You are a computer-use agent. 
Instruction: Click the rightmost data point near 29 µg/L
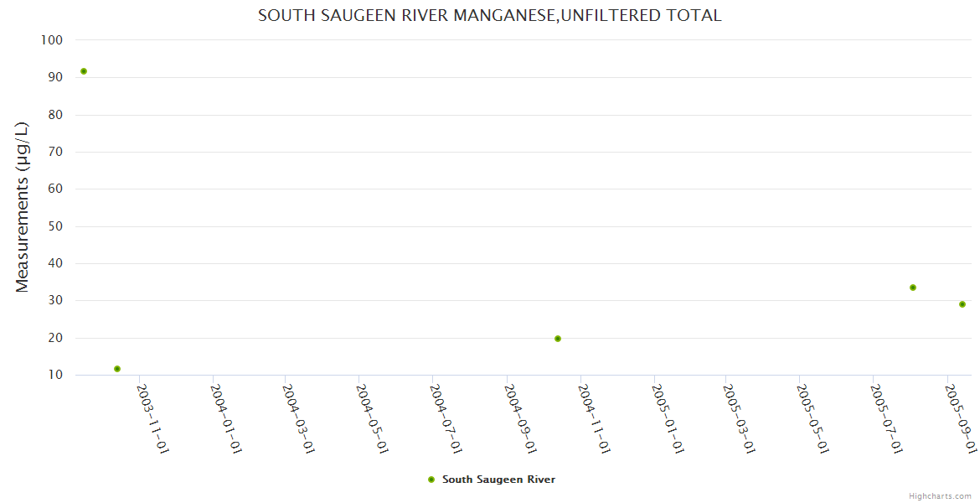point(962,304)
